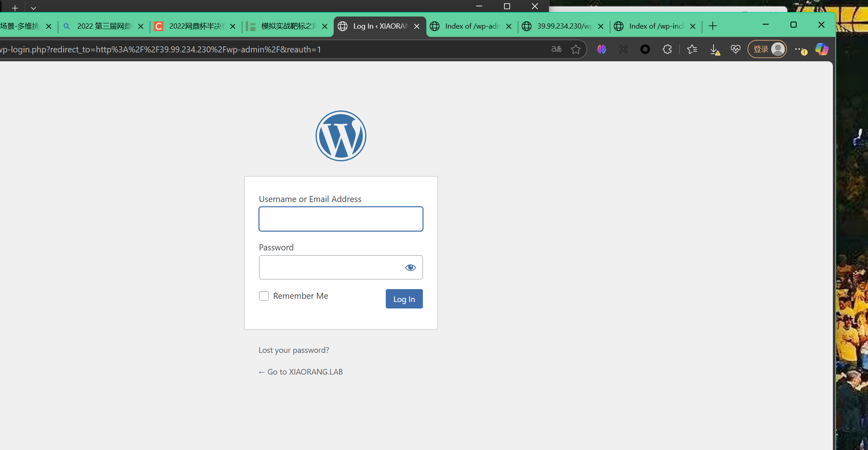Click the translate page icon in address bar
The height and width of the screenshot is (450, 868).
[556, 49]
